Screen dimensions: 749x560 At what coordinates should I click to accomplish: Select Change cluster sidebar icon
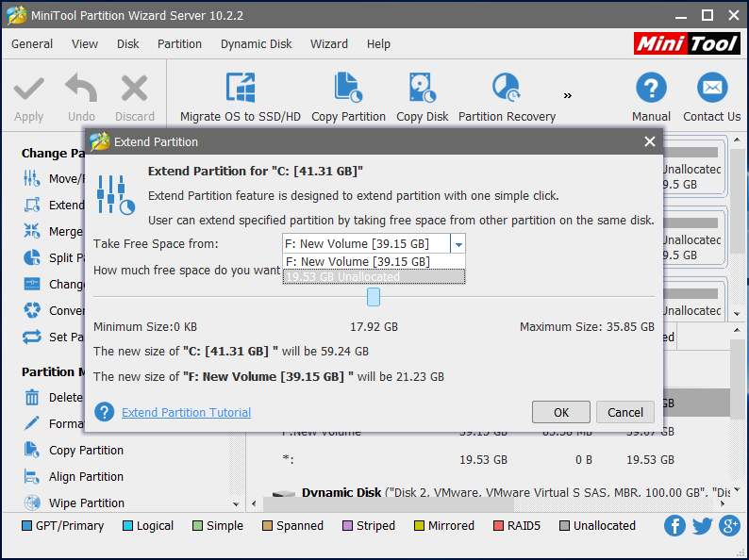pos(32,284)
